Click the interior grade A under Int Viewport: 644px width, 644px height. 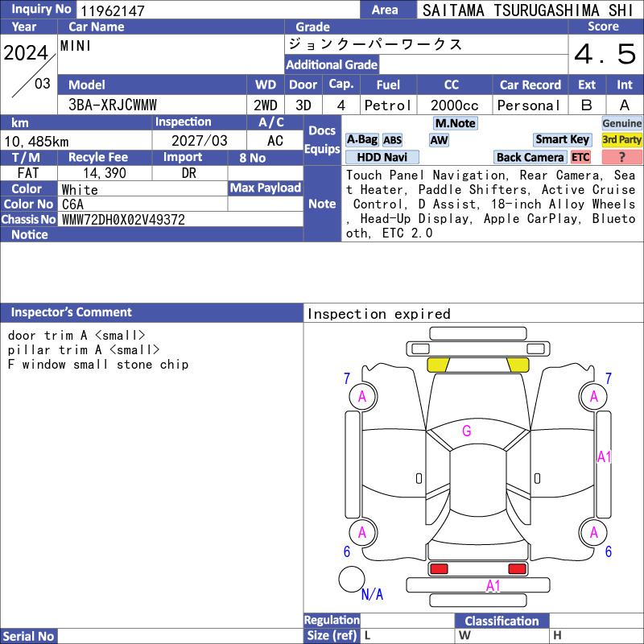625,105
